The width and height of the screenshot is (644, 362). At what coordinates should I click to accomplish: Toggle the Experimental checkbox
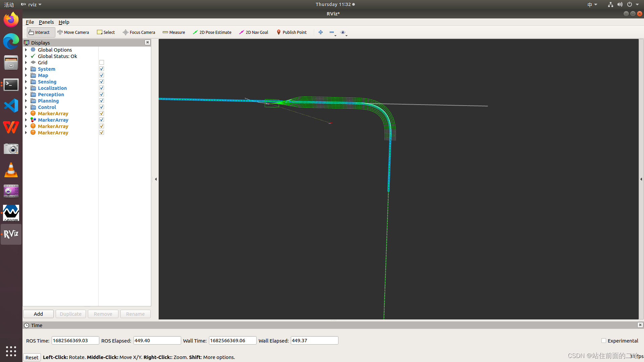click(x=604, y=341)
